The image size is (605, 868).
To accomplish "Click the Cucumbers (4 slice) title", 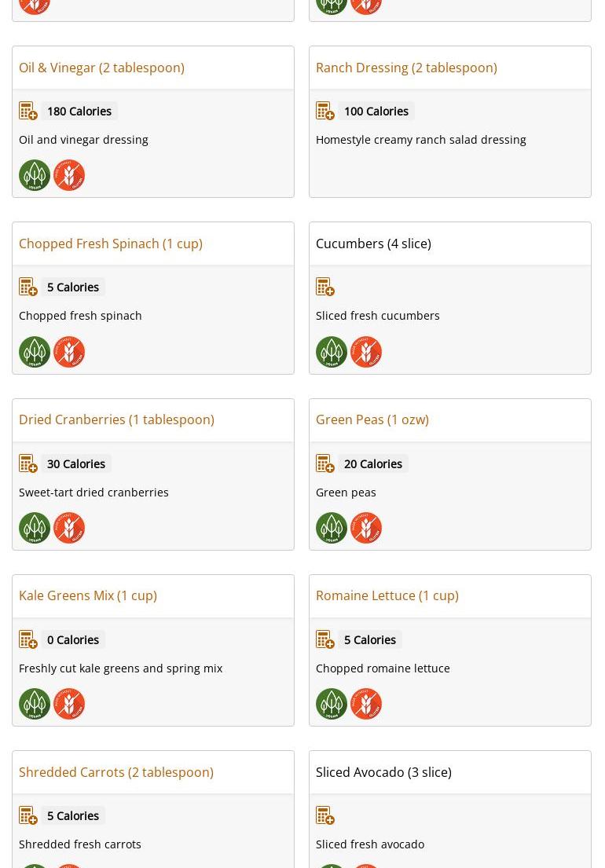I will click(x=373, y=244).
